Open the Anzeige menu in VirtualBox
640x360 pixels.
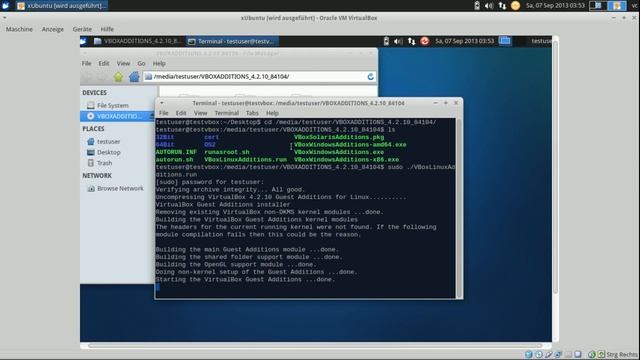[x=53, y=29]
